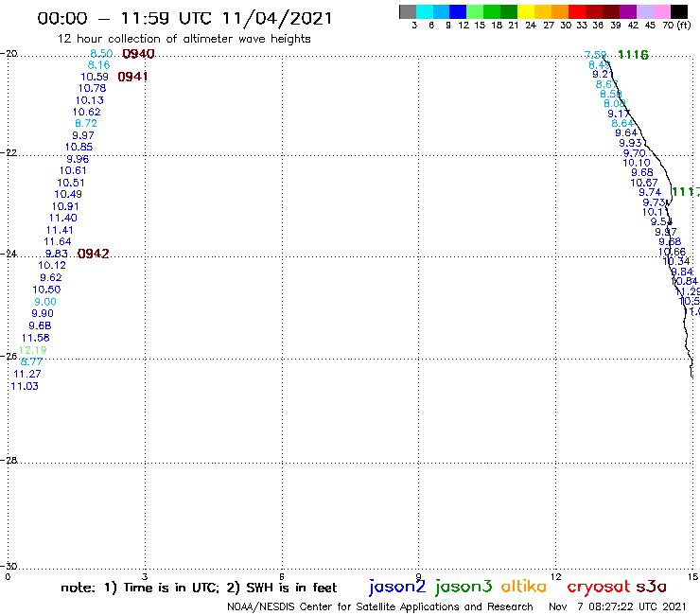The image size is (700, 615).
Task: Click the bright red legend swatch before 33 ft
Action: (577, 12)
